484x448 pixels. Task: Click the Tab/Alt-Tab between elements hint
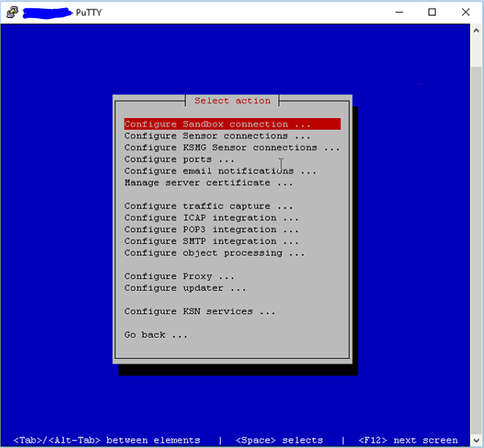107,440
